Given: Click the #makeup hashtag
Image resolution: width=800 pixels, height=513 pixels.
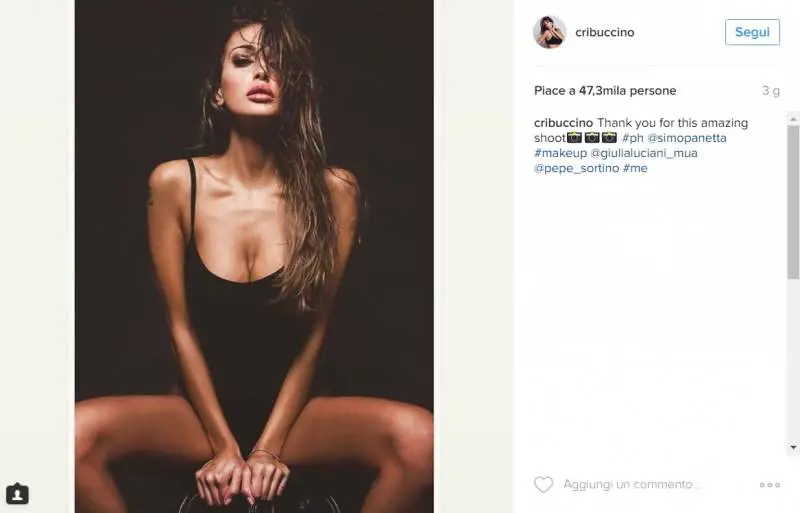Looking at the screenshot, I should coord(560,153).
